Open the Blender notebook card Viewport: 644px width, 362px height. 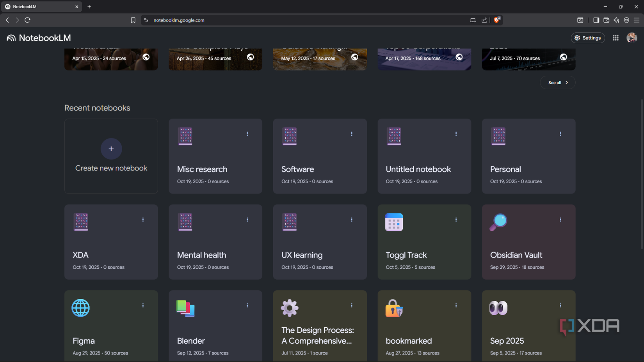click(x=215, y=326)
